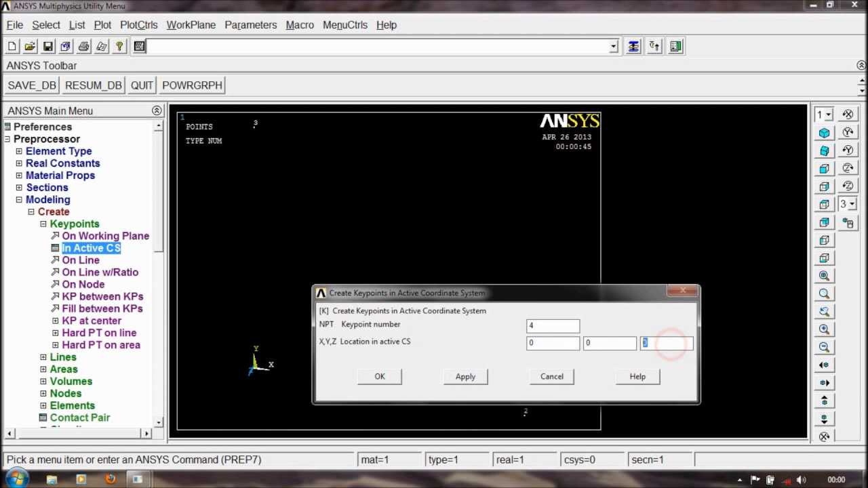This screenshot has width=868, height=488.
Task: Open the Select menu
Action: coord(46,25)
